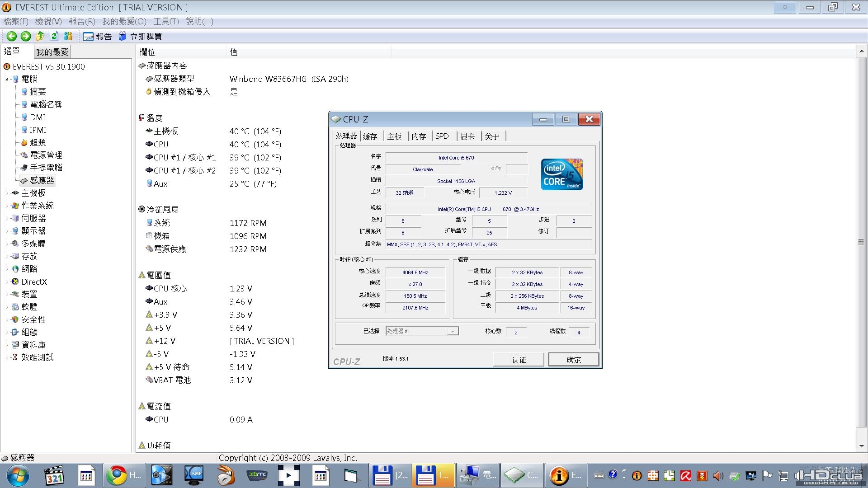Open the 工具(T) menu
The image size is (868, 488).
pos(166,21)
